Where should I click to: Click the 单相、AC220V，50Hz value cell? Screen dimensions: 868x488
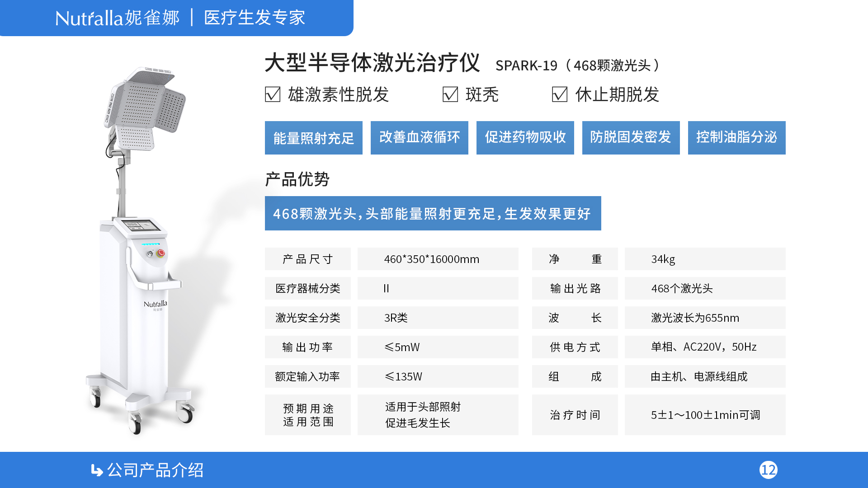coord(705,347)
